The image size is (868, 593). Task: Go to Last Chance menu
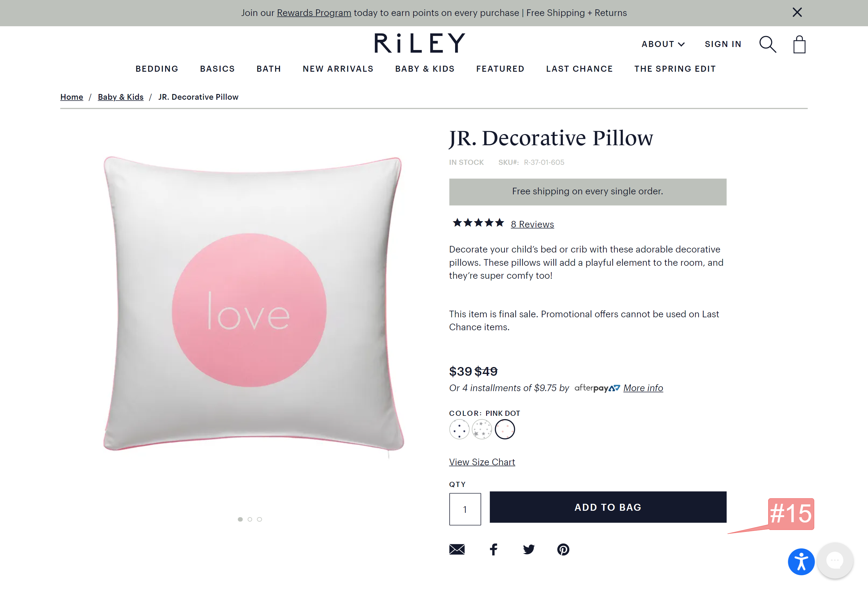[x=579, y=69]
